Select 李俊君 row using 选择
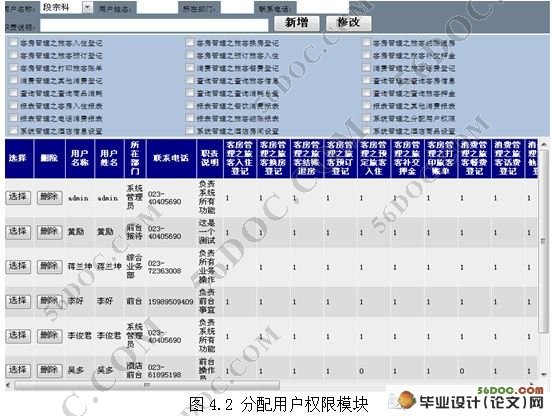This screenshot has width=552, height=416. point(18,336)
